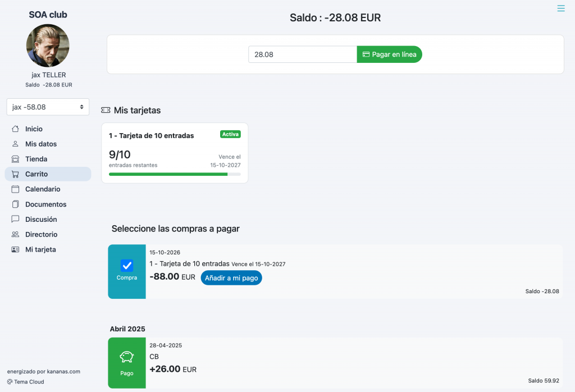Click the Seleccione las compras a pagar heading
575x392 pixels.
click(x=176, y=229)
